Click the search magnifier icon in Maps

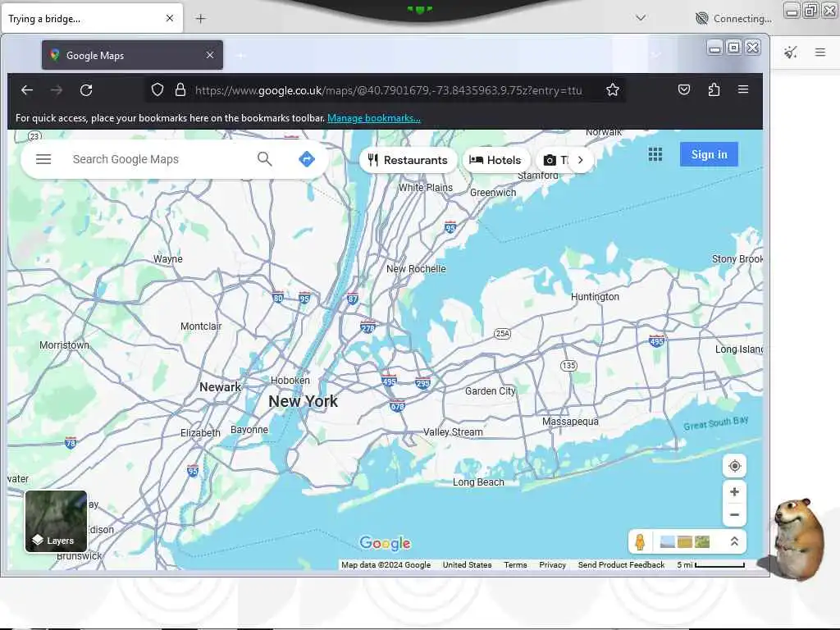pos(265,158)
